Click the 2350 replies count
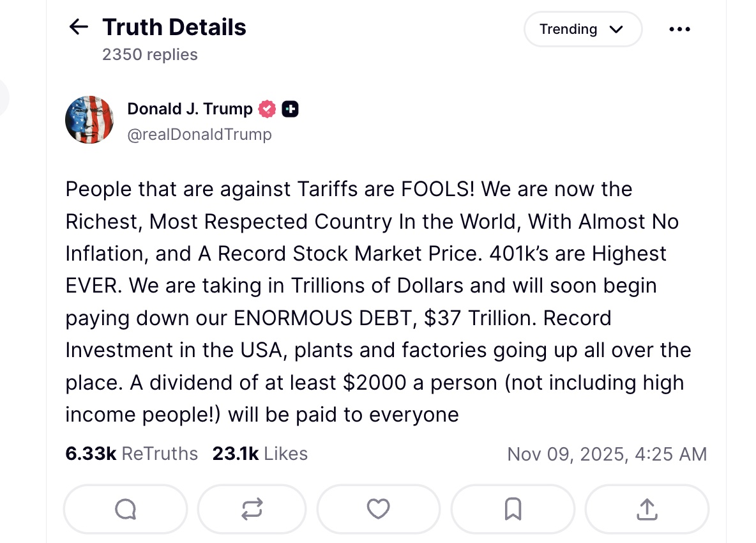The height and width of the screenshot is (543, 756). pos(149,54)
